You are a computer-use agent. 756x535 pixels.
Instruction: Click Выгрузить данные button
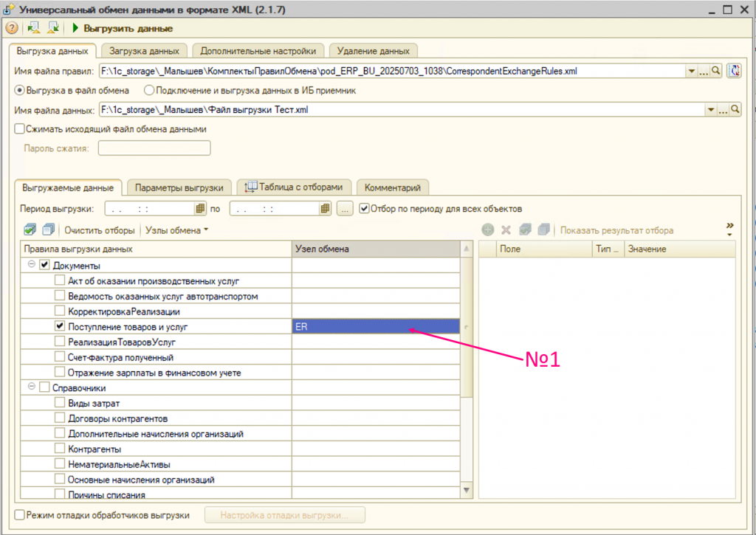click(123, 29)
